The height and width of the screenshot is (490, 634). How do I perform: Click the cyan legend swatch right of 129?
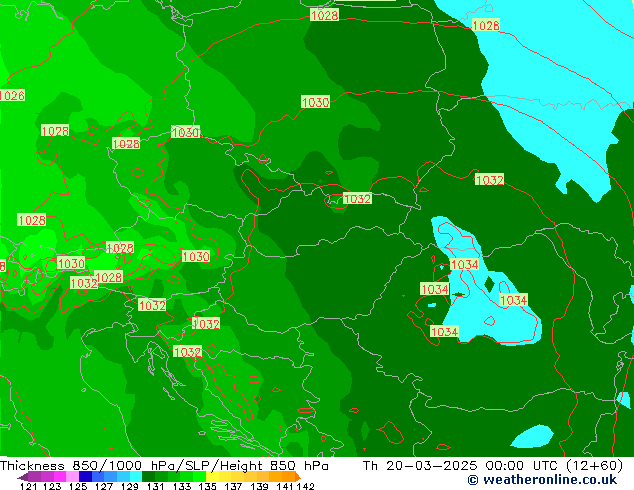tap(136, 476)
